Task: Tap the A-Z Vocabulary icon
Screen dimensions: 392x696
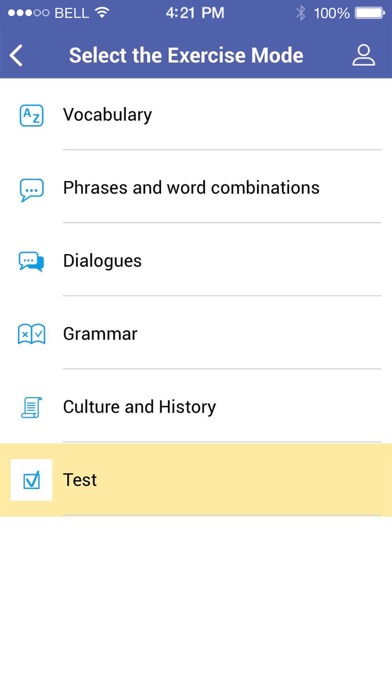Action: pos(32,116)
